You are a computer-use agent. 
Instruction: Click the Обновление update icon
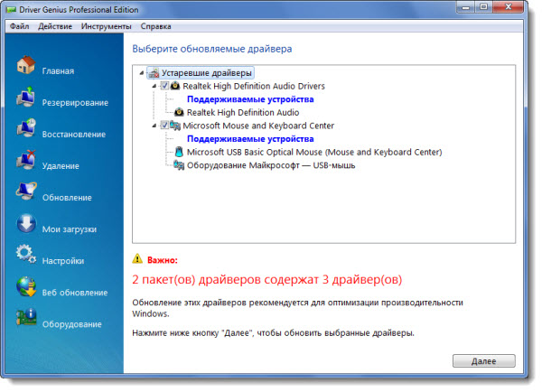26,191
